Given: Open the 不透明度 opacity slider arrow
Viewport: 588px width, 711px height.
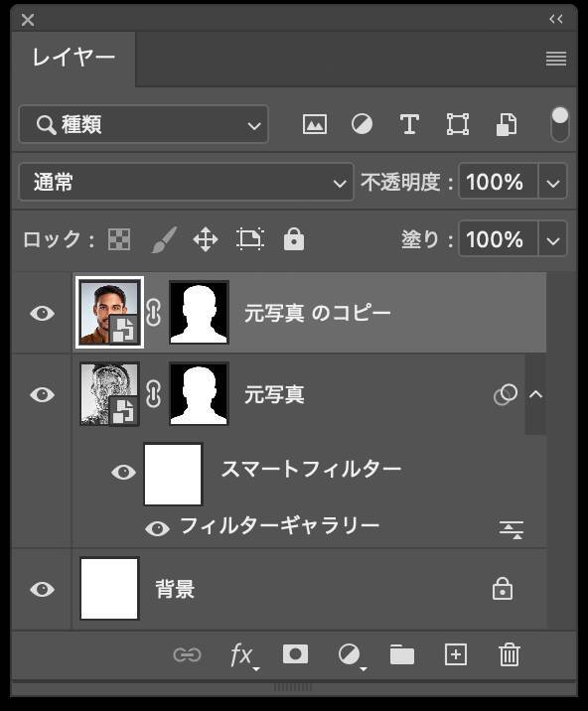Looking at the screenshot, I should click(552, 183).
